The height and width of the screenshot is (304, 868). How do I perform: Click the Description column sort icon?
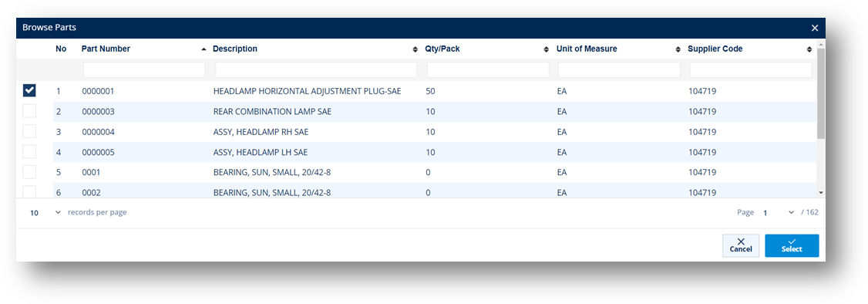click(x=415, y=49)
